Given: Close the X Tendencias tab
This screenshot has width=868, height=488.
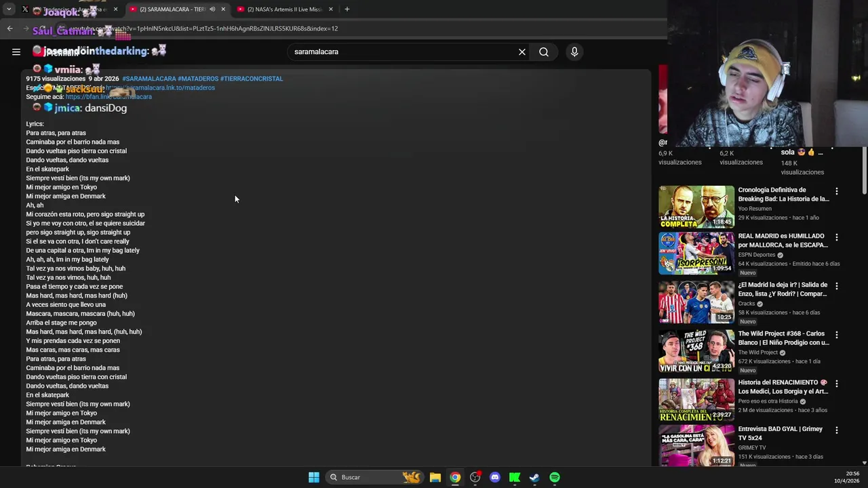Looking at the screenshot, I should coord(116,9).
